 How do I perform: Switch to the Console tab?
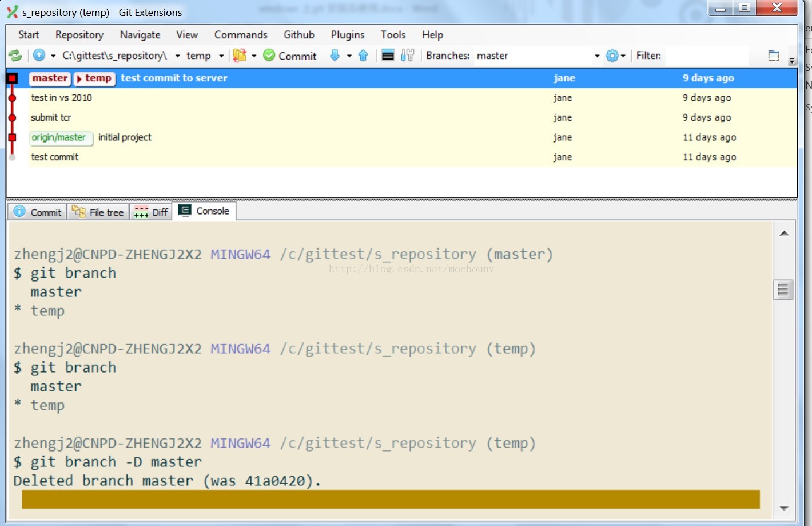(204, 211)
